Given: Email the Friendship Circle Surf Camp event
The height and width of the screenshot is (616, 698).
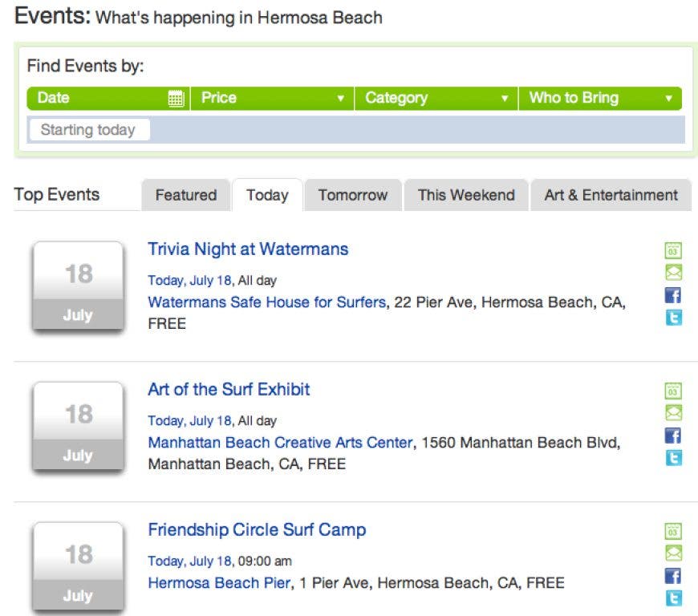Looking at the screenshot, I should 673,553.
